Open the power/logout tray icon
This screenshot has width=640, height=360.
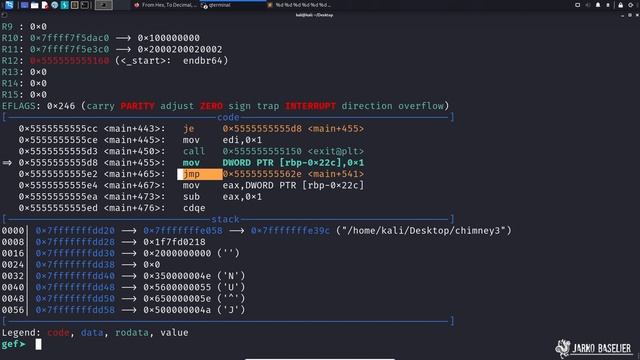point(631,5)
